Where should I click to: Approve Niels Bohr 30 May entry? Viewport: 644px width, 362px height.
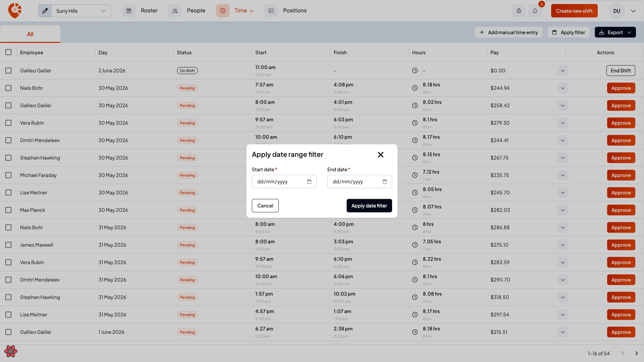tap(621, 88)
